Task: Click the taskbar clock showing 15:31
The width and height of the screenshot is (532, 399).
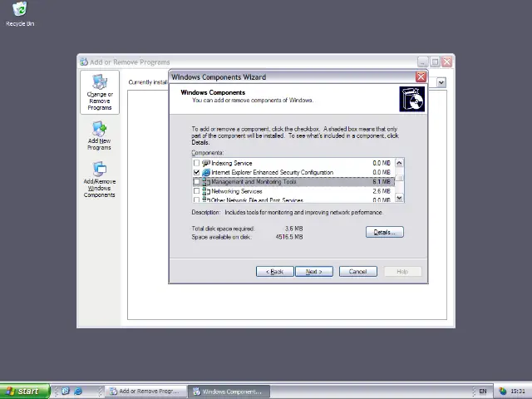Action: (518, 392)
